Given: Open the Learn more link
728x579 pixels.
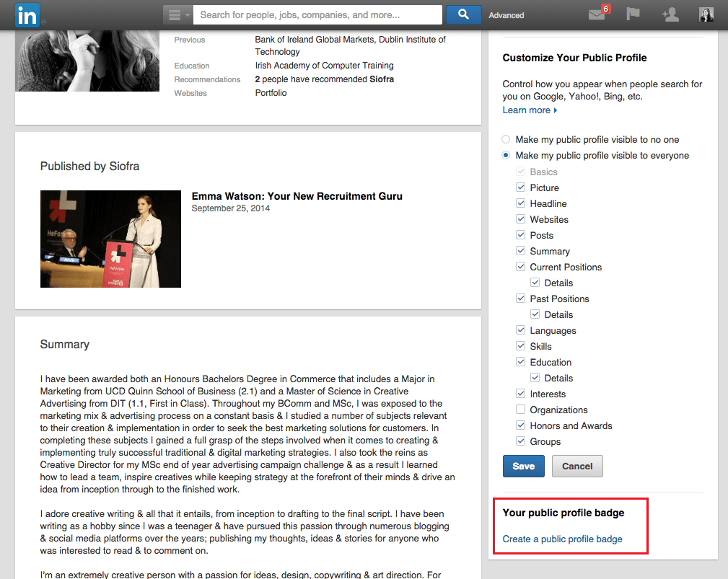Looking at the screenshot, I should [x=530, y=110].
